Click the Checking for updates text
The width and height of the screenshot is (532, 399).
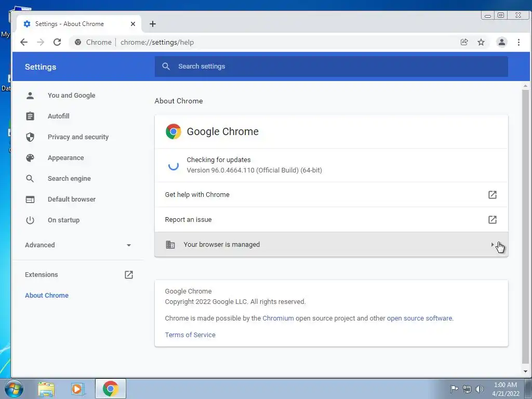tap(219, 160)
